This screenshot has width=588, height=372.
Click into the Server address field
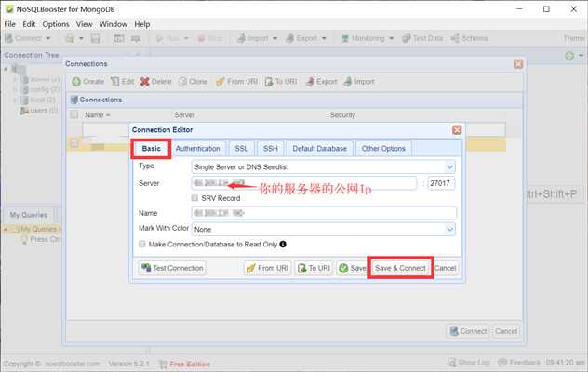[x=303, y=183]
